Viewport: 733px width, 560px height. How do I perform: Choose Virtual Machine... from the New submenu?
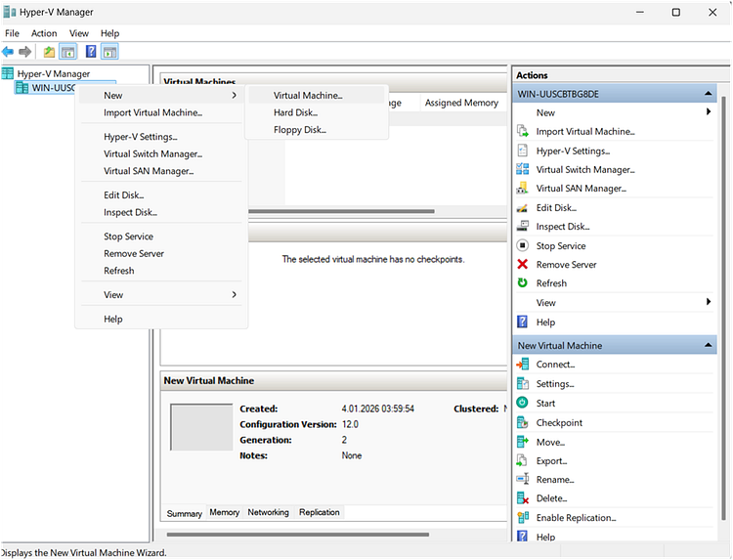[x=317, y=95]
